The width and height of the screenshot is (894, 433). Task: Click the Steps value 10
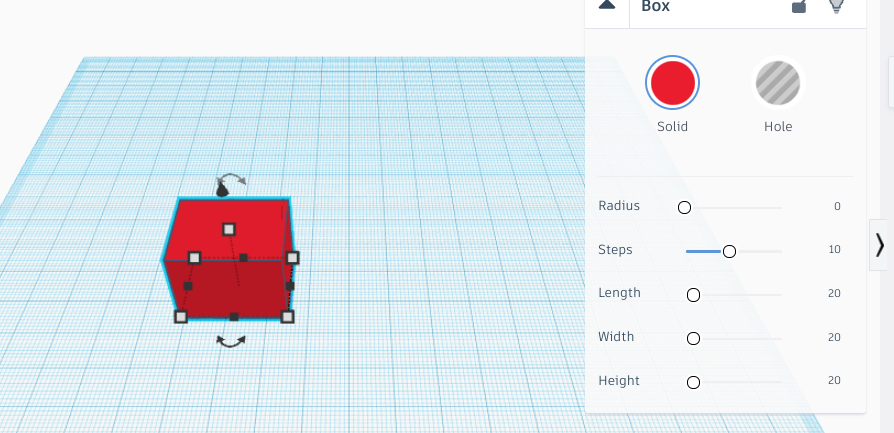(835, 250)
